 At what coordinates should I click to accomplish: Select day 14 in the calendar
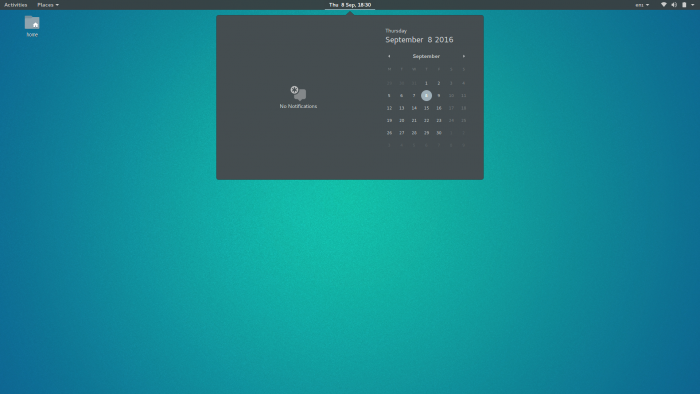[x=414, y=108]
